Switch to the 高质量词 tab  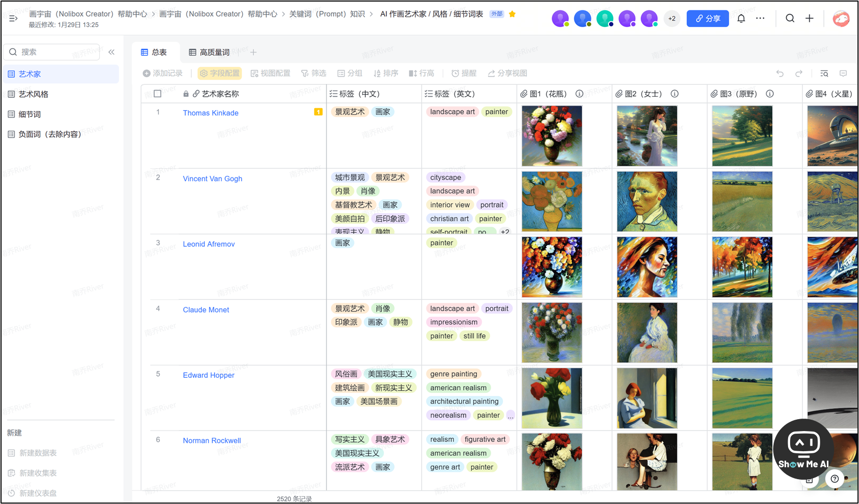point(209,52)
